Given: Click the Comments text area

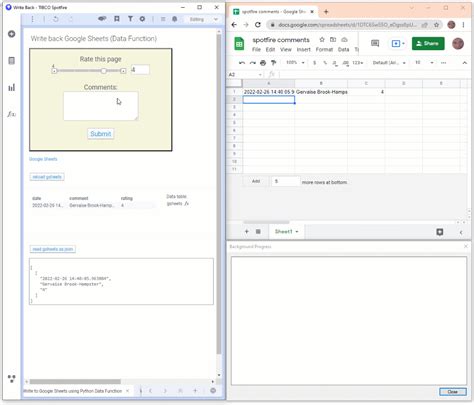Looking at the screenshot, I should (x=101, y=106).
